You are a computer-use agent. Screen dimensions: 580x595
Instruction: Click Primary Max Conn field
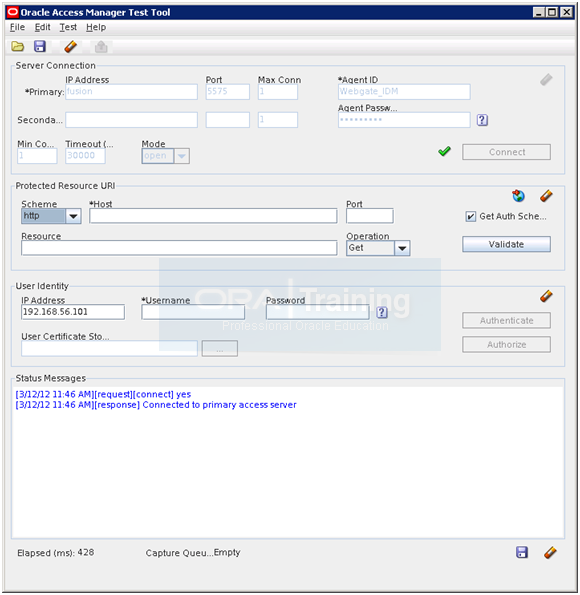tap(278, 92)
